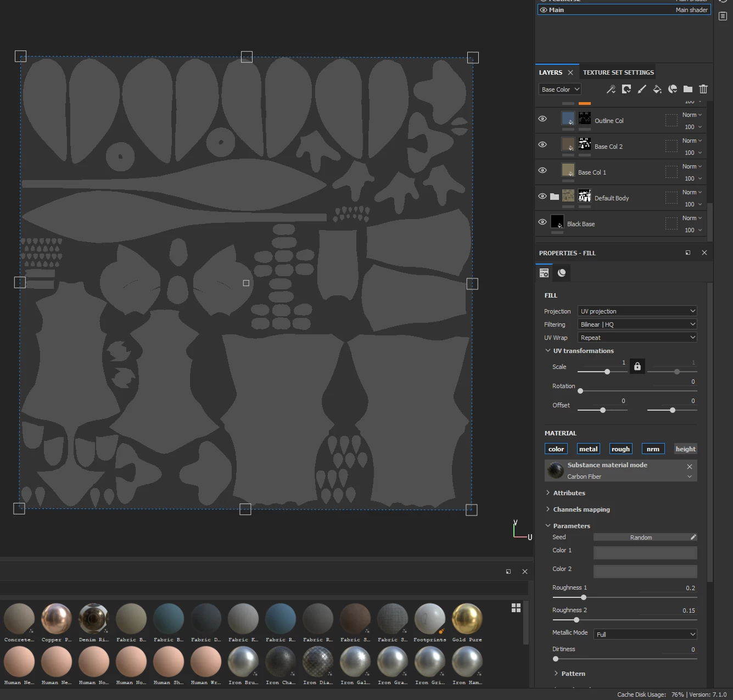Click the add mask icon in Layers
The image size is (733, 700).
click(x=626, y=89)
